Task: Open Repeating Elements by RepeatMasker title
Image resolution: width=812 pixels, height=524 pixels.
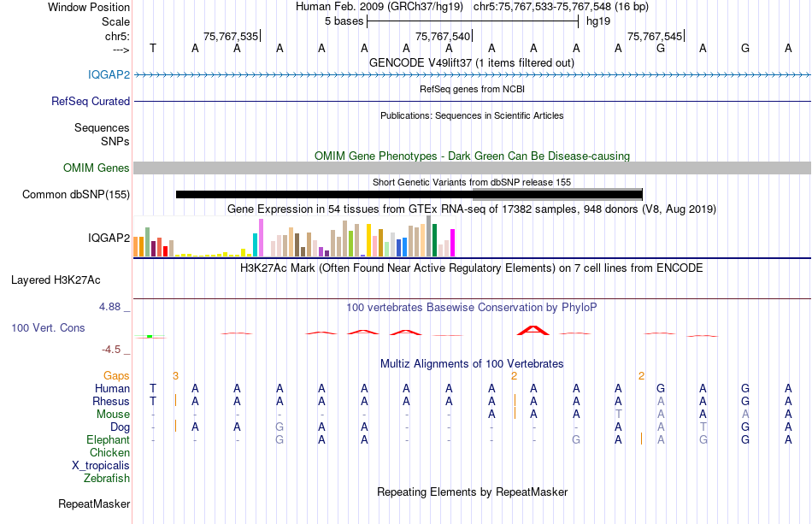Action: coord(472,492)
